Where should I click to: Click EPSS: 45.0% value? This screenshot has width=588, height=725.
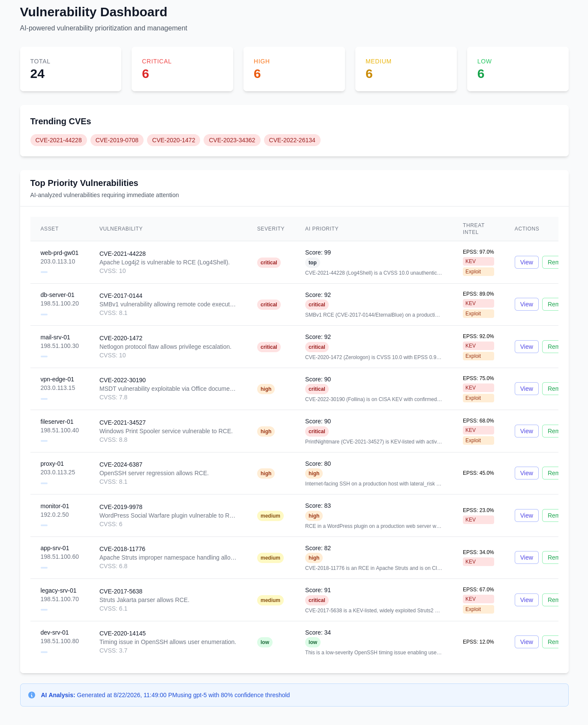point(478,473)
